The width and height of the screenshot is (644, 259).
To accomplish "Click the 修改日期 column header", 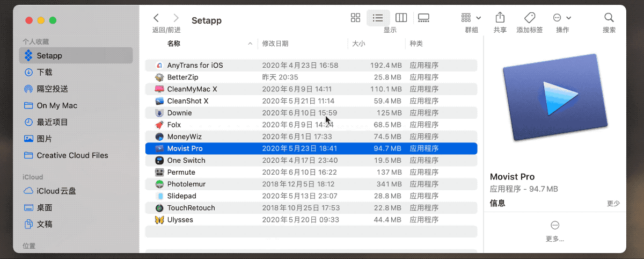I will click(x=275, y=44).
